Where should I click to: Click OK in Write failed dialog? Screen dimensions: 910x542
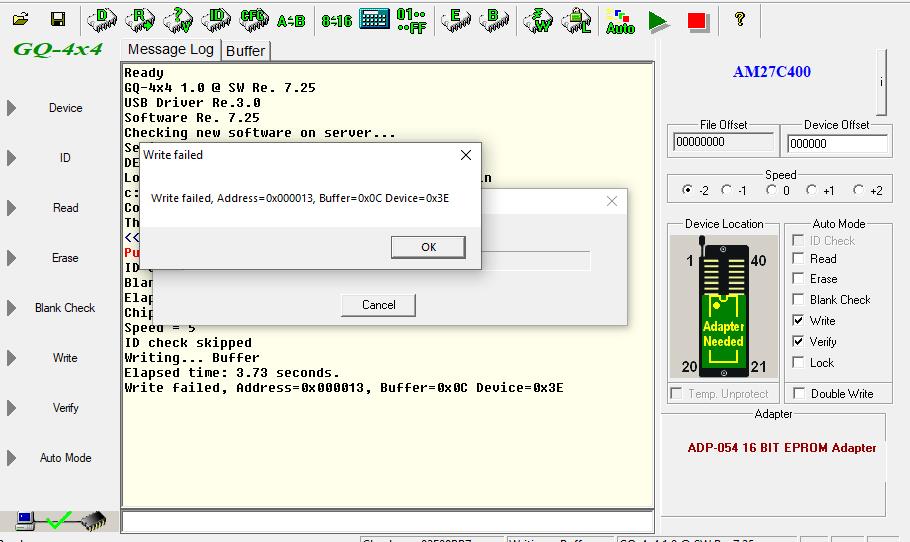[428, 247]
